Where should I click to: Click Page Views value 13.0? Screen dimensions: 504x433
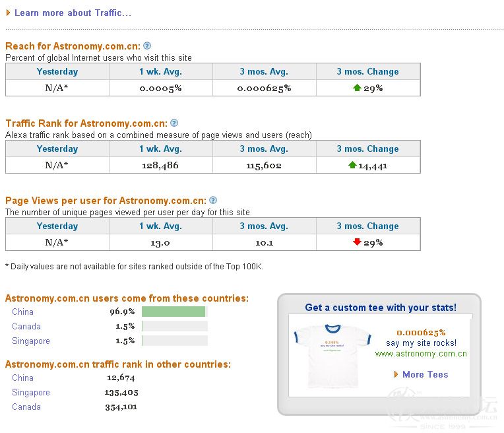[x=160, y=242]
